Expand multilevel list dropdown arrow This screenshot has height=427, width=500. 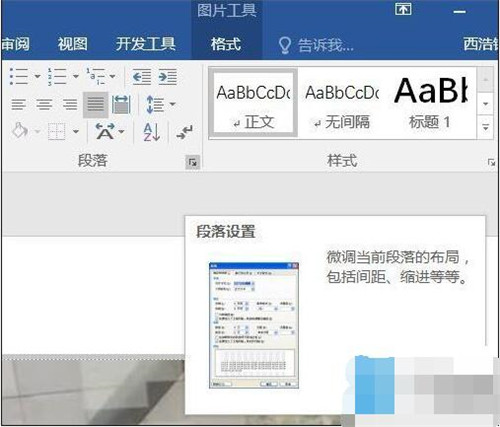(x=113, y=76)
